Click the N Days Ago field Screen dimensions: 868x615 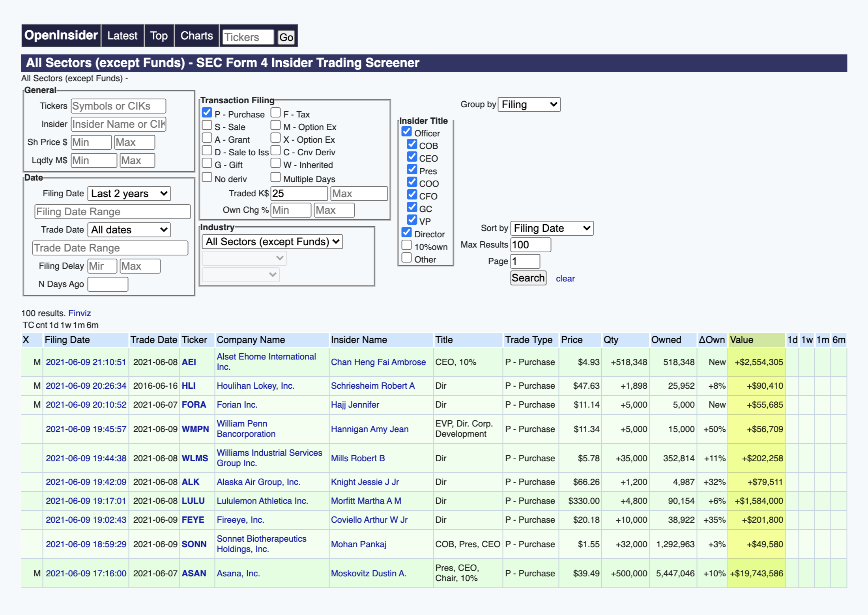[108, 284]
